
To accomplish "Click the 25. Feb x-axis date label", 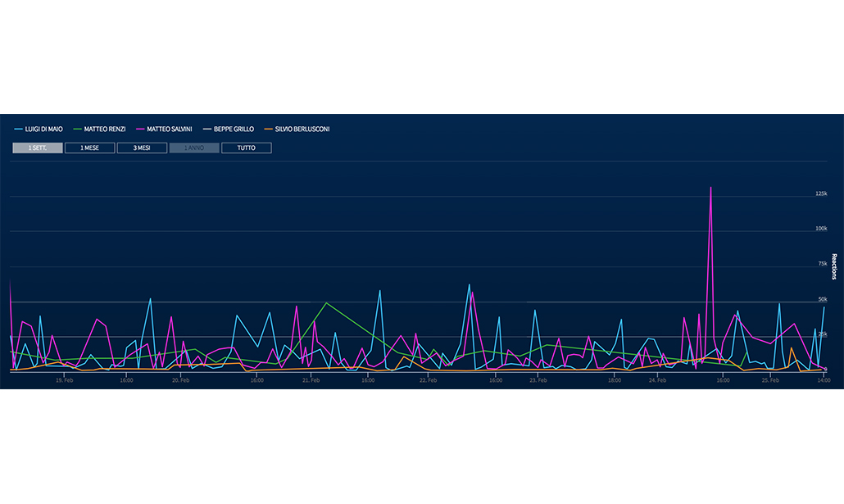I will pos(770,380).
